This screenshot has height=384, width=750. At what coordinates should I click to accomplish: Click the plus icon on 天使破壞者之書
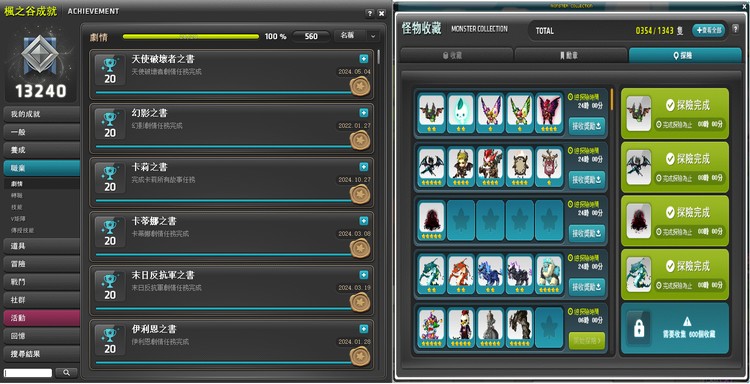[364, 59]
